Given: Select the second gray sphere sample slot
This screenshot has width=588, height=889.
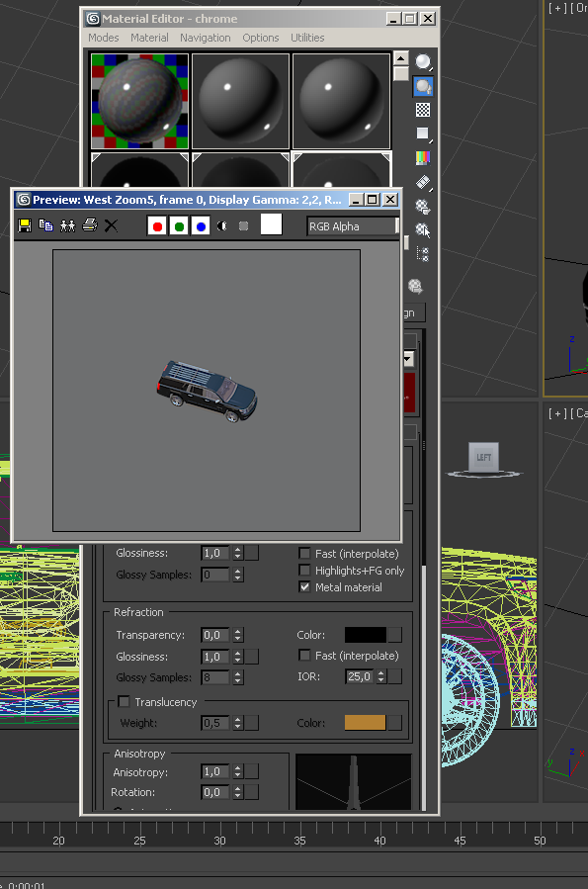Looking at the screenshot, I should pos(241,101).
